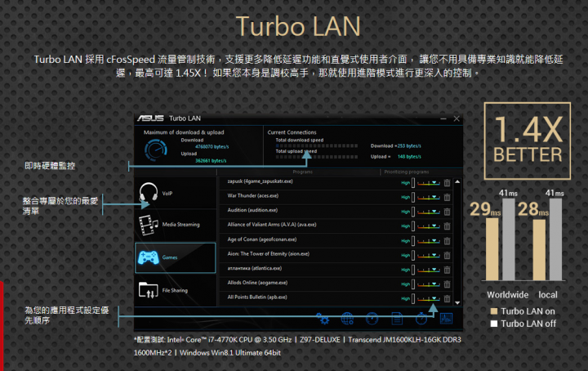Click the speed gauge icon in bottom toolbar
The image size is (588, 371).
372,319
